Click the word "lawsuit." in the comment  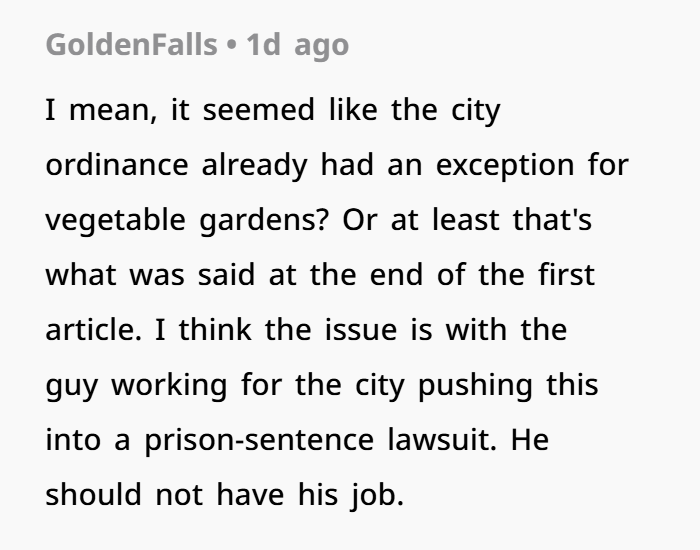click(442, 440)
